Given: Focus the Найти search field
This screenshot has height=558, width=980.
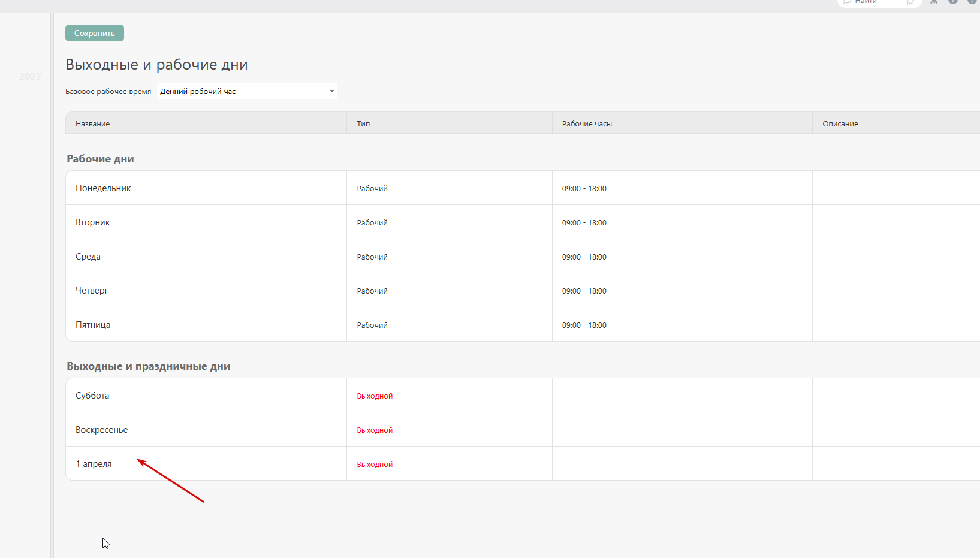Looking at the screenshot, I should [x=876, y=2].
